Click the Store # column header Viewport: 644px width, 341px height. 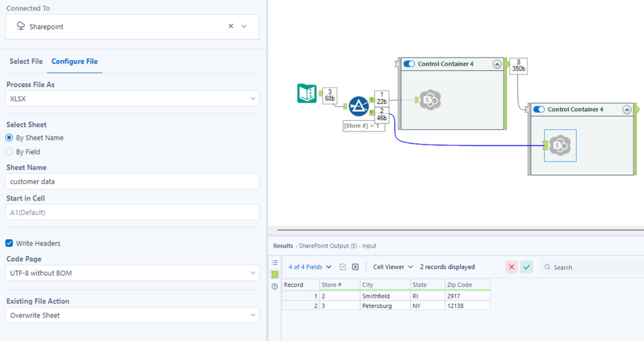[x=340, y=285]
